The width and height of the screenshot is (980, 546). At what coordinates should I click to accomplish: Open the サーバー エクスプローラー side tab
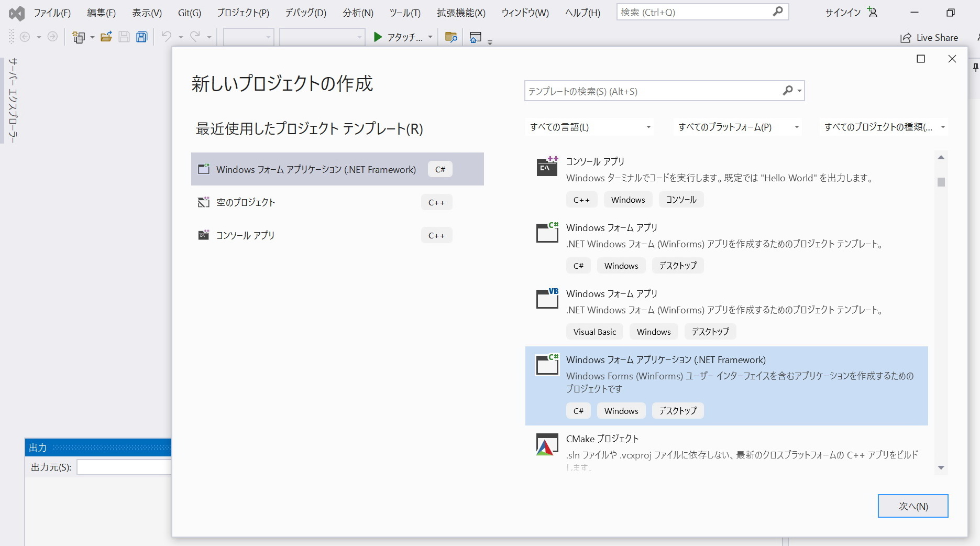pyautogui.click(x=13, y=100)
